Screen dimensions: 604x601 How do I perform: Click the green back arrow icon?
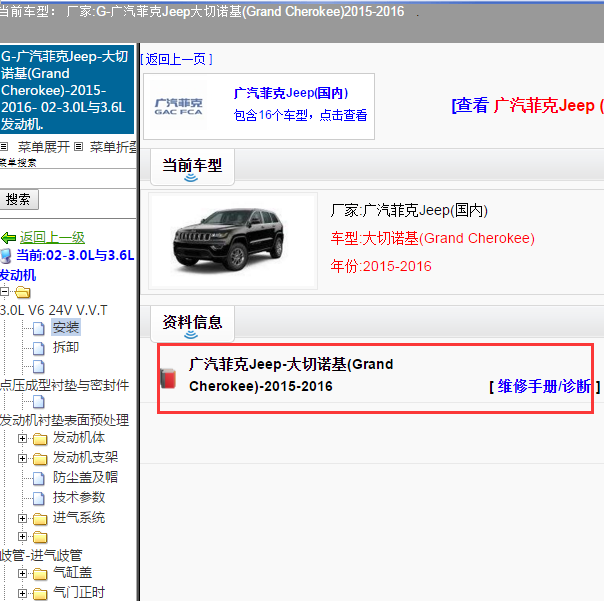8,238
